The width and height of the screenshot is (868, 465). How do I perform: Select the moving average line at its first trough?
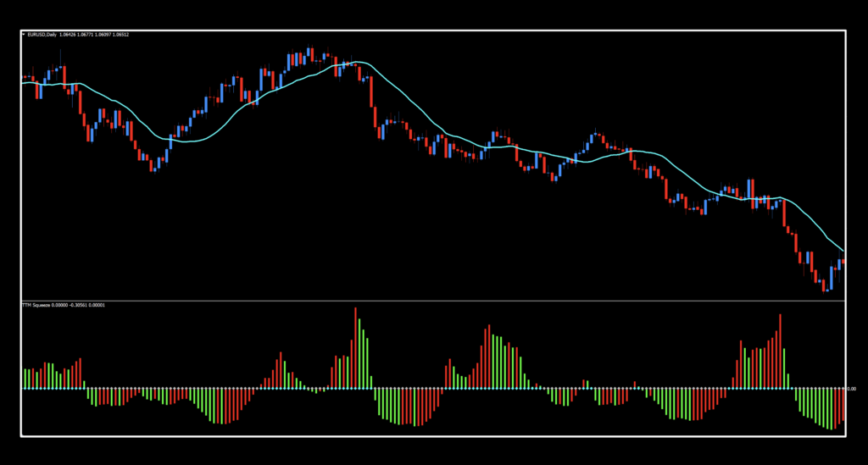(186, 141)
